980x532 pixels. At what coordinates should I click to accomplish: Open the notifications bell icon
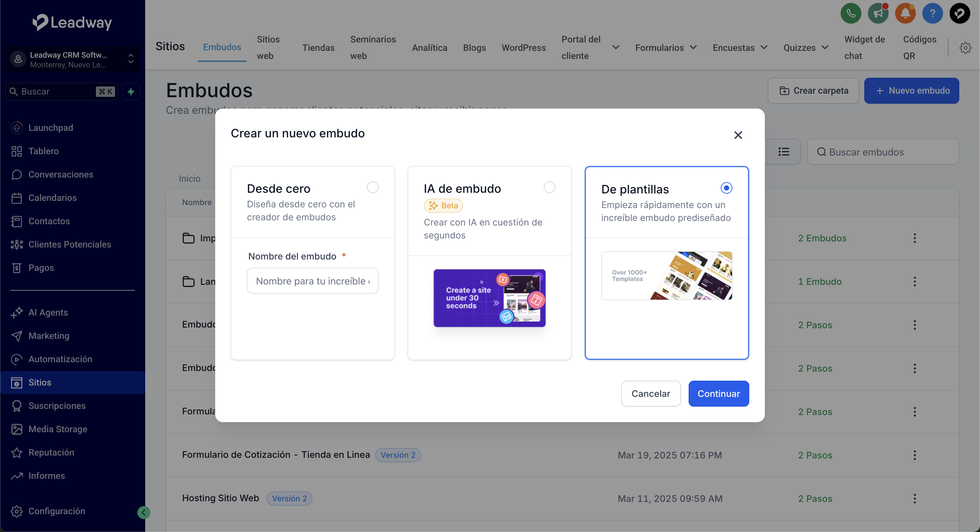905,14
